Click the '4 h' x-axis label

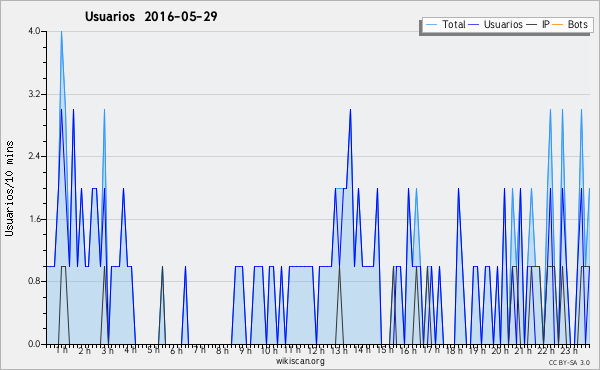click(x=130, y=350)
